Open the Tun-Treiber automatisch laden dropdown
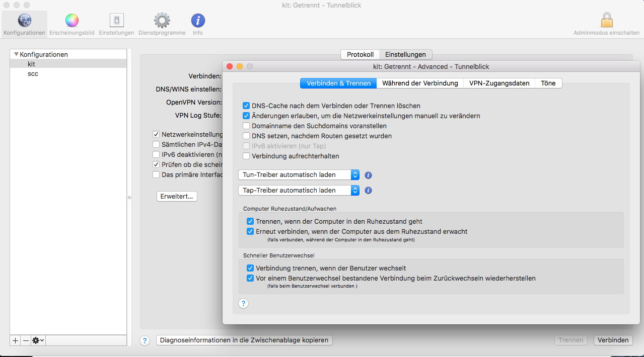This screenshot has width=644, height=357. (x=299, y=175)
